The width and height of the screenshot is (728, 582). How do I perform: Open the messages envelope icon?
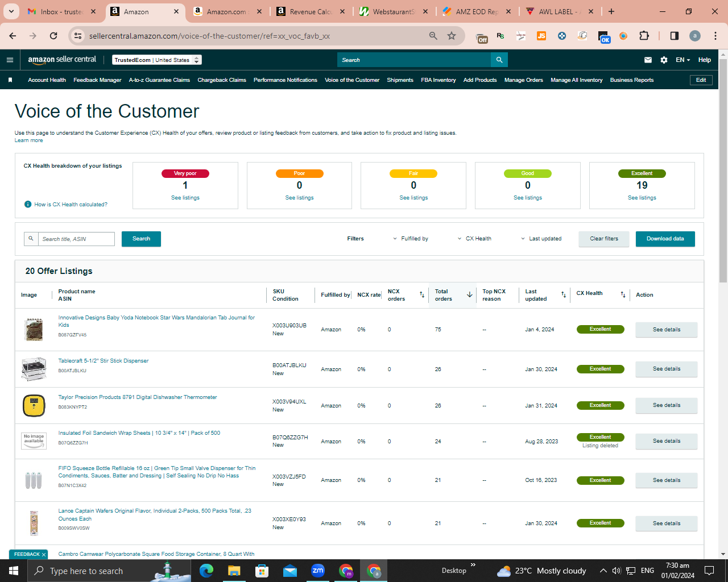(648, 60)
